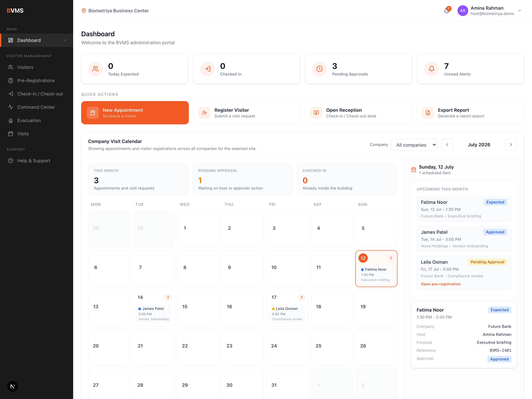Viewport: 532px width, 399px height.
Task: Open the All companies dropdown
Action: pyautogui.click(x=414, y=145)
